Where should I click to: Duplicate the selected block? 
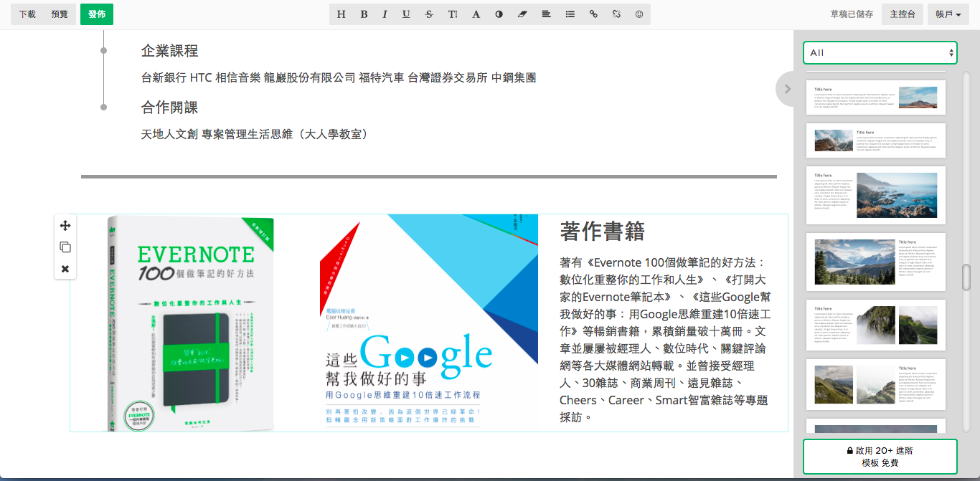[65, 247]
